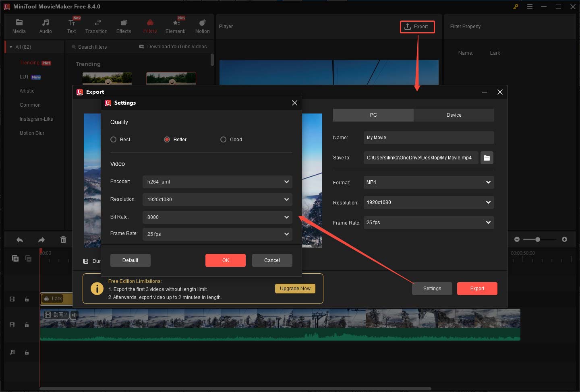The image size is (580, 392).
Task: Open the Effects panel
Action: coord(123,26)
